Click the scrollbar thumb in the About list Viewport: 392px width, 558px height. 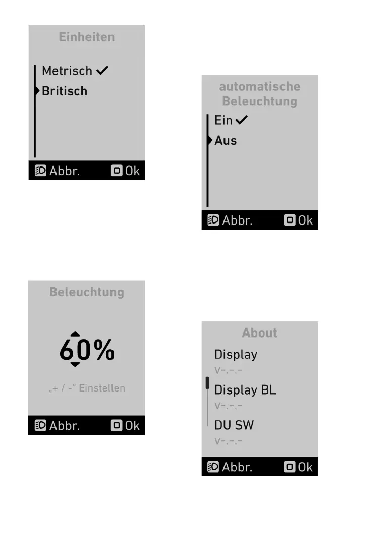(x=207, y=383)
